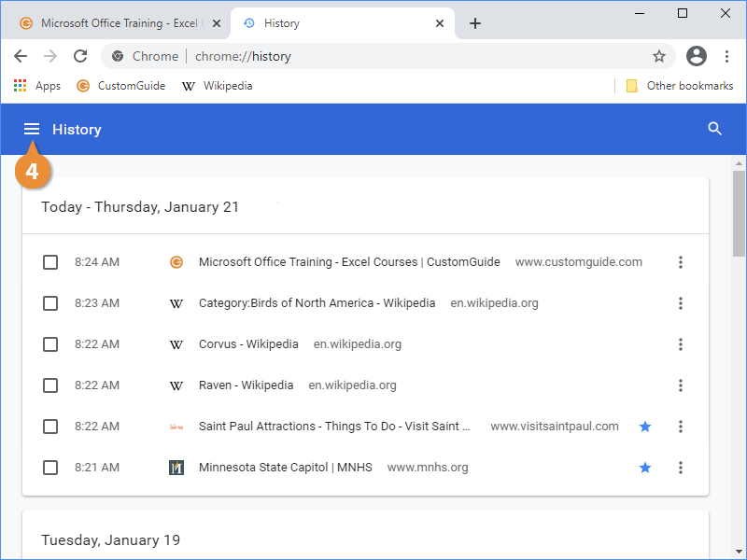Click the vertical scrollbar thumb
The height and width of the screenshot is (560, 747).
pyautogui.click(x=739, y=214)
